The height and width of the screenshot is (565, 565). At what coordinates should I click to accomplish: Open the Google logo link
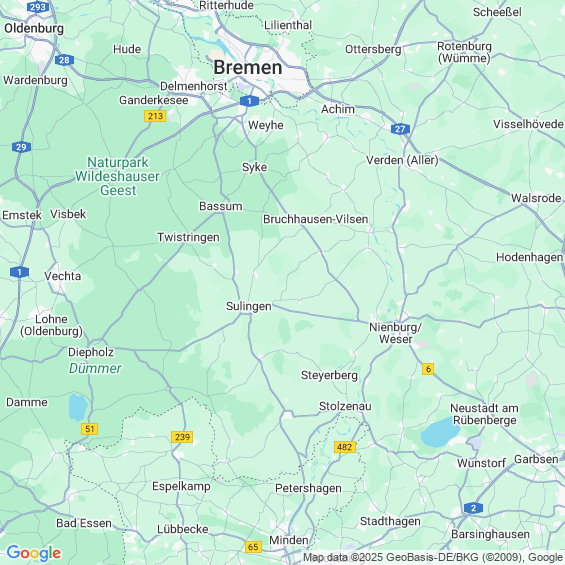click(x=34, y=553)
